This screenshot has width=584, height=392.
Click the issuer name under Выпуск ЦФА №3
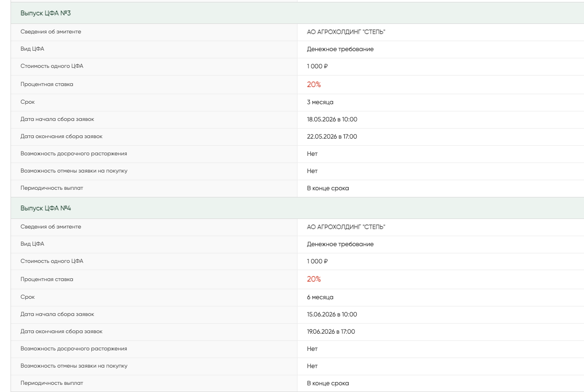coord(346,32)
